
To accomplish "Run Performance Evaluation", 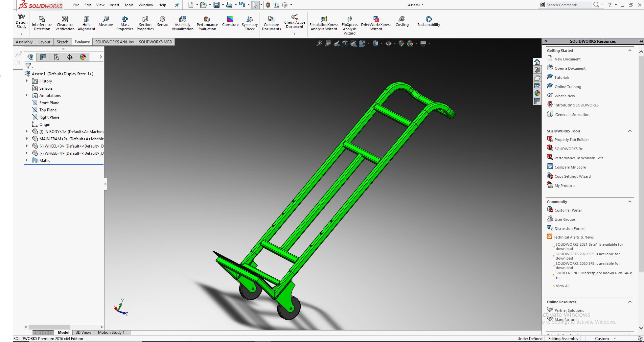I will coord(207,23).
